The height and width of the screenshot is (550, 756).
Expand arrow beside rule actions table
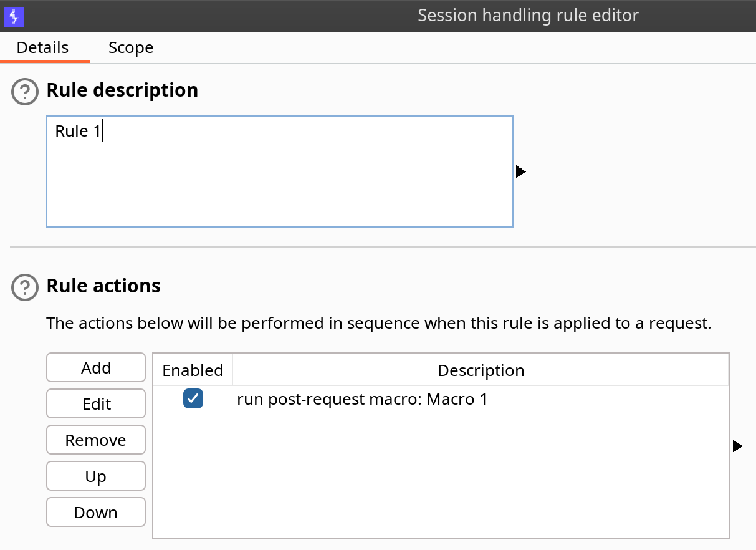pos(738,446)
